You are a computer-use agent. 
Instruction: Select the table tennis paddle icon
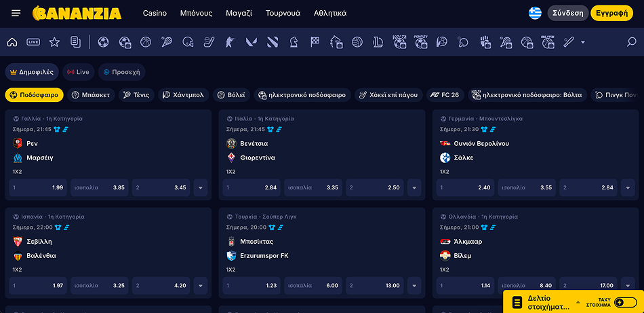coord(463,42)
